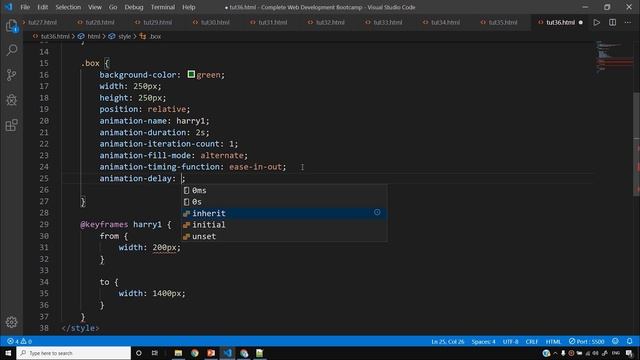Open the Source Control view

11,75
